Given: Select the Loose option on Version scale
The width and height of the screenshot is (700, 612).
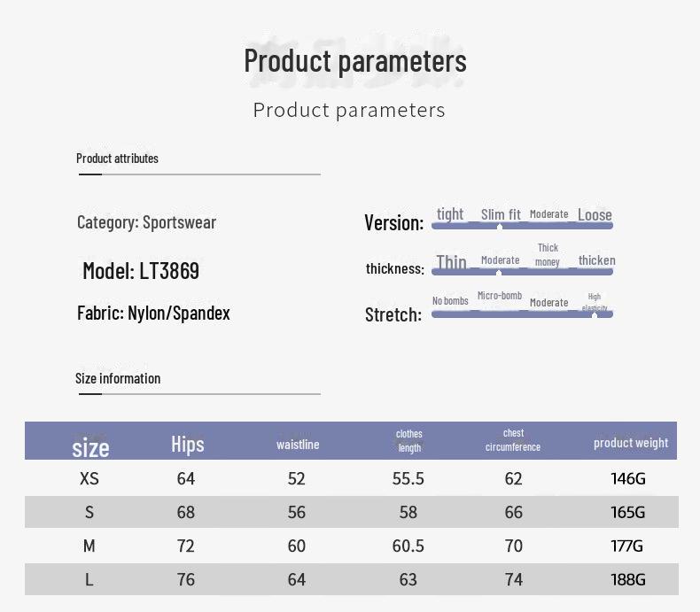Looking at the screenshot, I should 595,214.
